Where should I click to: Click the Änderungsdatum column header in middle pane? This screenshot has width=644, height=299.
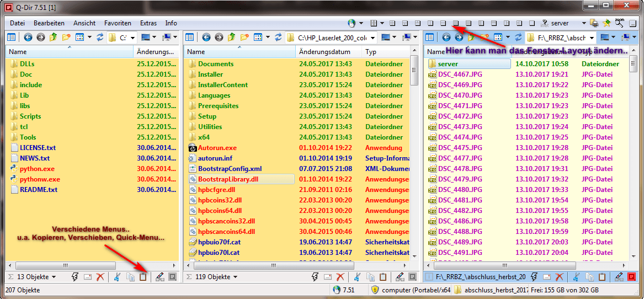(x=324, y=51)
